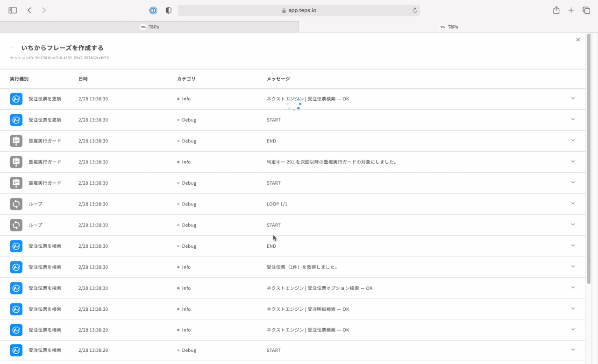598x364 pixels.
Task: Open a new tab with the plus icon
Action: coord(571,10)
